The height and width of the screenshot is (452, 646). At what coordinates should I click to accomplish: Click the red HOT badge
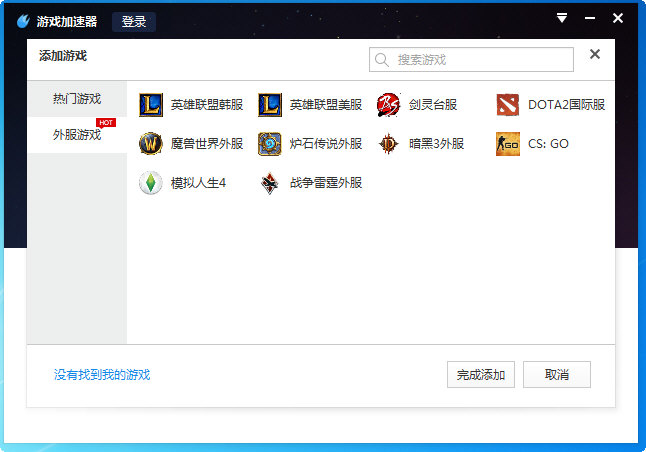106,122
